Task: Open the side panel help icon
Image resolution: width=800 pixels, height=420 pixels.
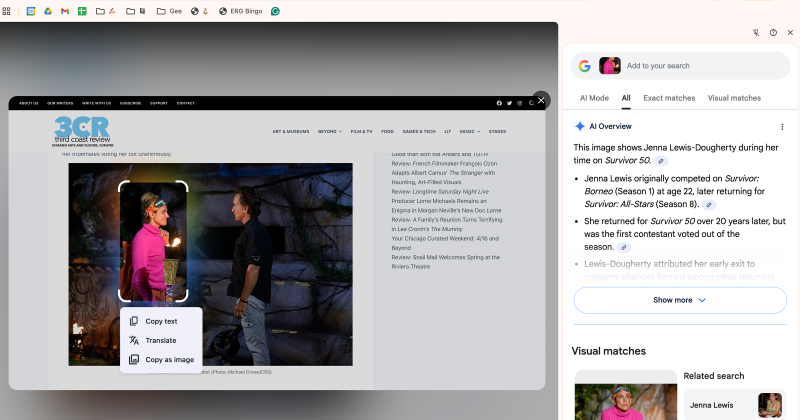Action: 773,33
